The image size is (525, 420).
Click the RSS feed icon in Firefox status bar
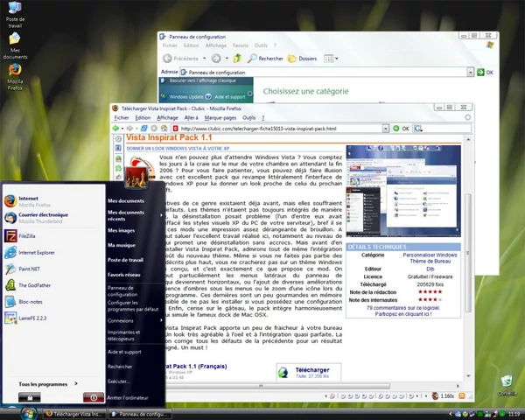coord(462,395)
